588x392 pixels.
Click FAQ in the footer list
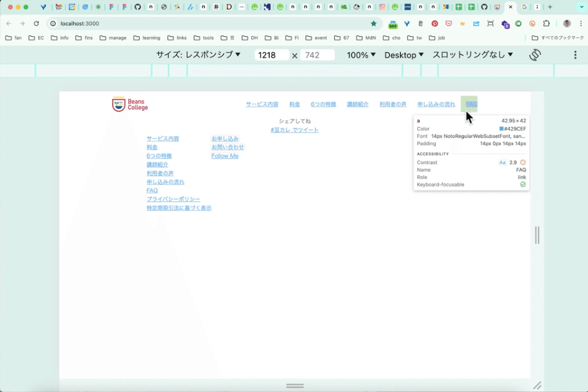[x=152, y=190]
